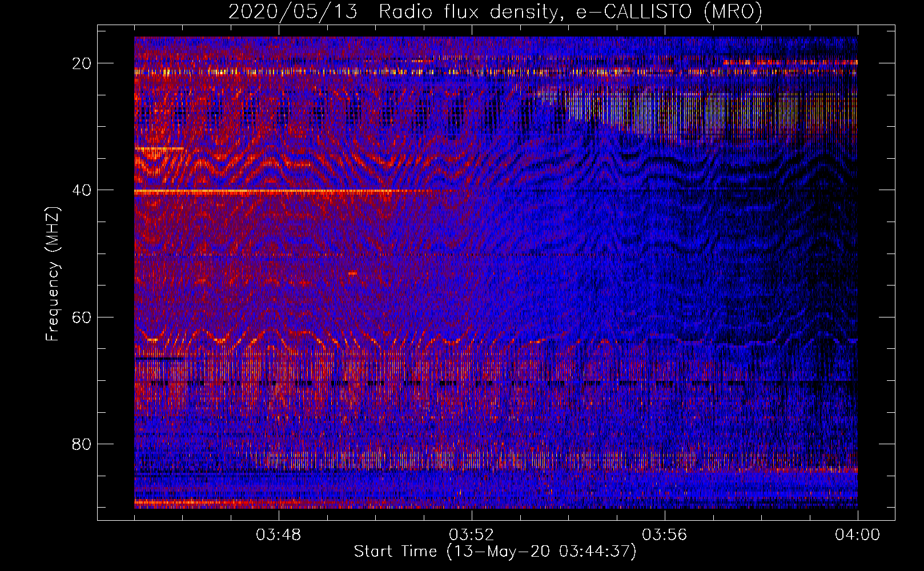Click the x-axis label 'Start Time (13-May-20 03:44:37)'
924x571 pixels.
point(495,552)
